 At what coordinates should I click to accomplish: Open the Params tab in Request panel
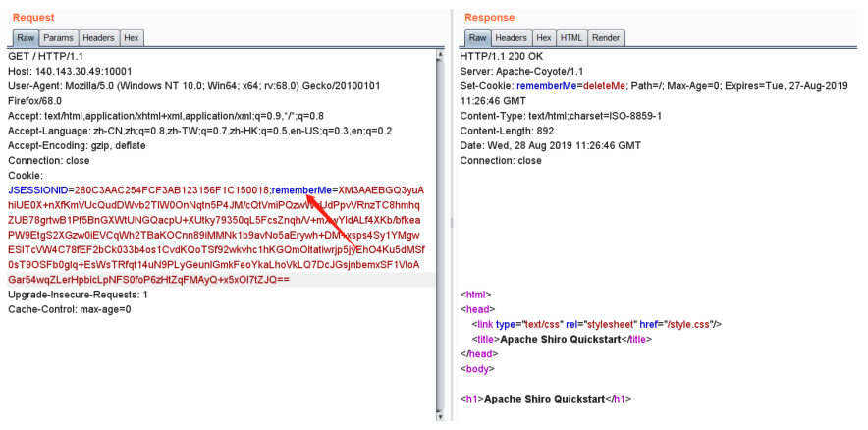(x=58, y=38)
